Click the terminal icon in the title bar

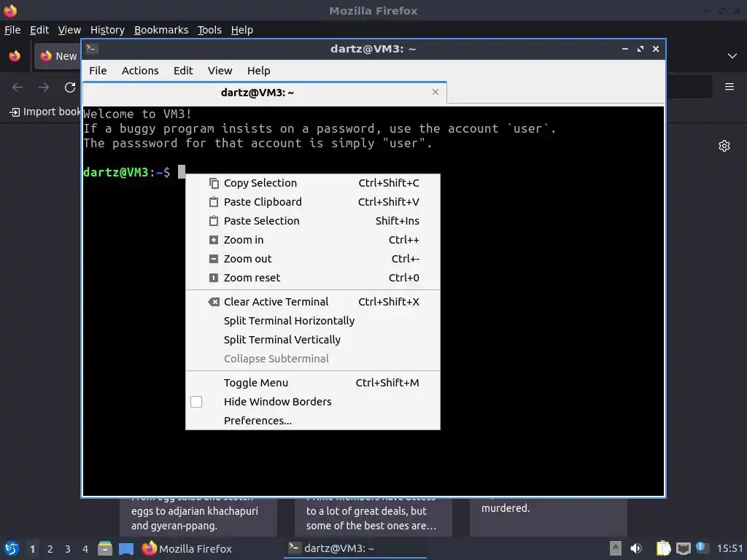[x=92, y=49]
